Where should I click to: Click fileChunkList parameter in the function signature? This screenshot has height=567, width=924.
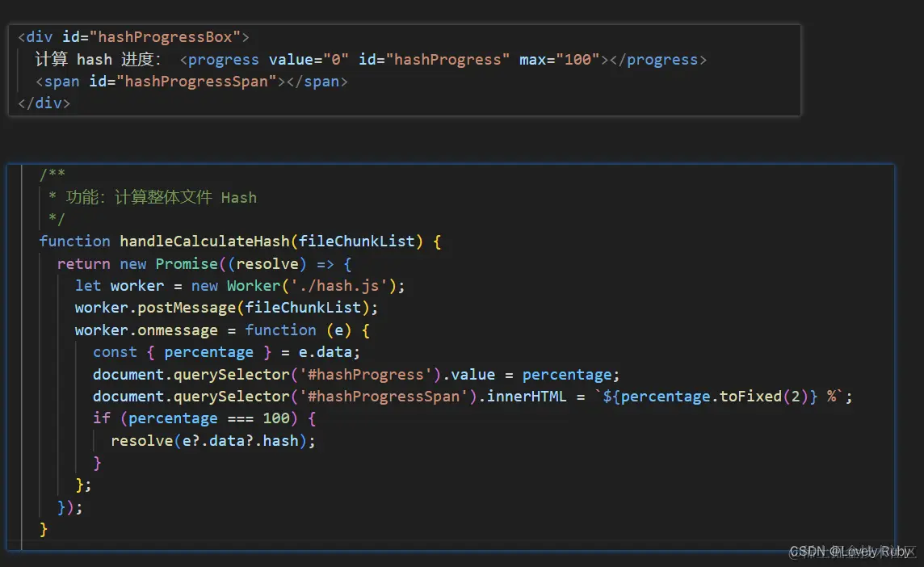point(356,241)
